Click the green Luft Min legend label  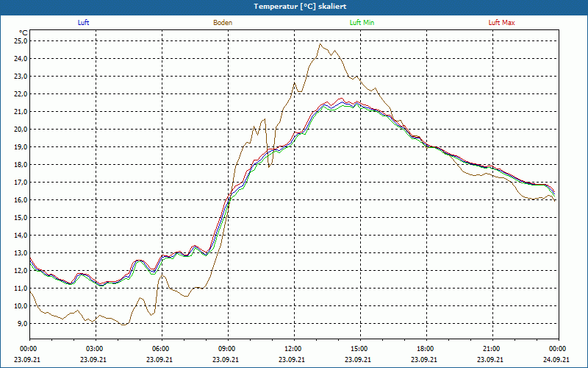[362, 23]
